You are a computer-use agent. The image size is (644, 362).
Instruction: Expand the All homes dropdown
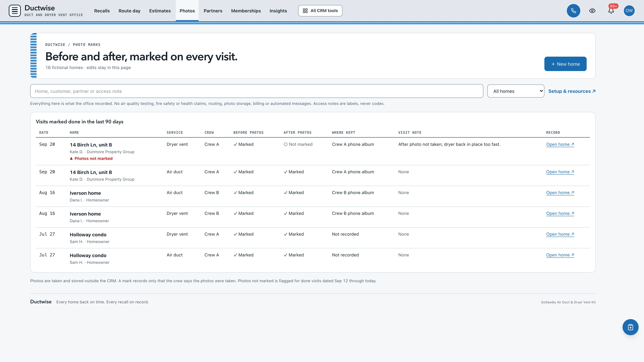pos(516,91)
